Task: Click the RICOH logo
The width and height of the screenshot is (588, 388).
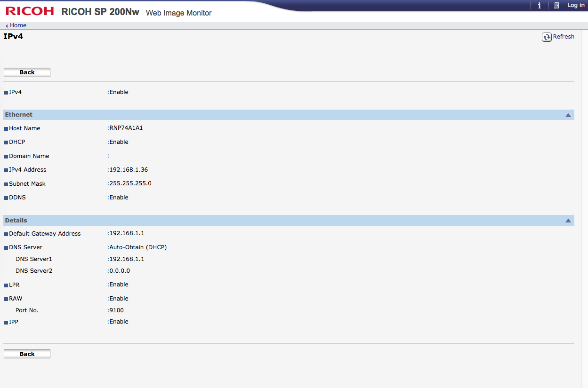Action: [x=30, y=11]
